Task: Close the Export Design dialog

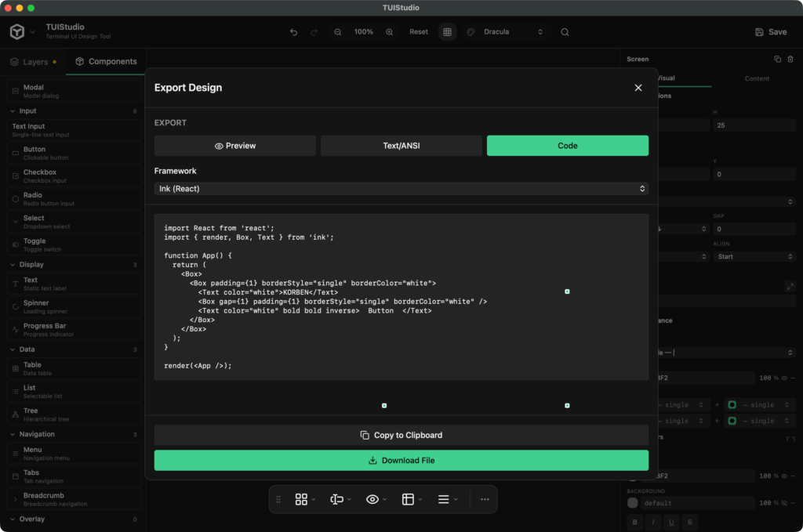Action: coord(638,88)
